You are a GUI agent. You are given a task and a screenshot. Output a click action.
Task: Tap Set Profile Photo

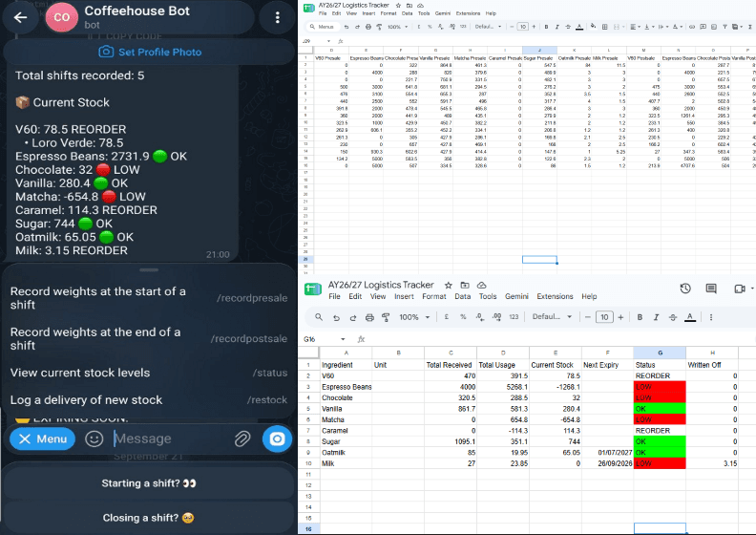coord(150,53)
